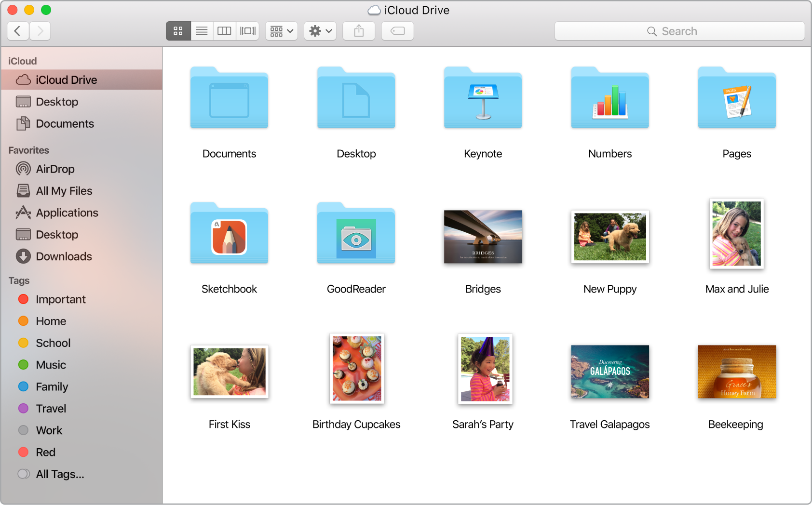Click the 'Keynote' folder name label
Screen dimensions: 812x505
point(483,154)
